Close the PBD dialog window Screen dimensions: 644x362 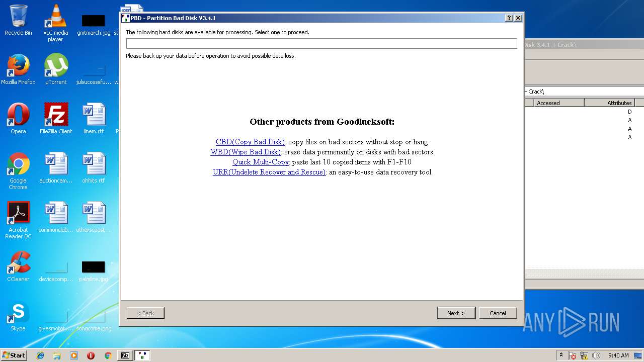pos(518,18)
